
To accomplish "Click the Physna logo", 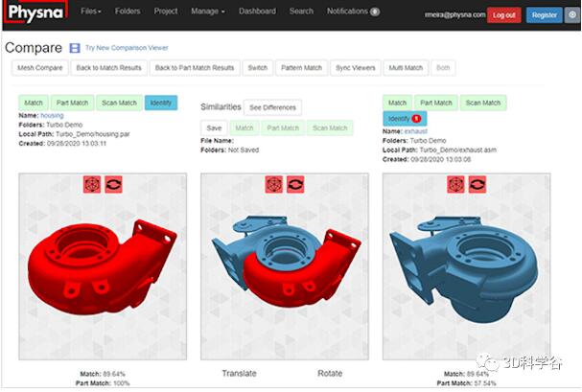I will pyautogui.click(x=34, y=14).
